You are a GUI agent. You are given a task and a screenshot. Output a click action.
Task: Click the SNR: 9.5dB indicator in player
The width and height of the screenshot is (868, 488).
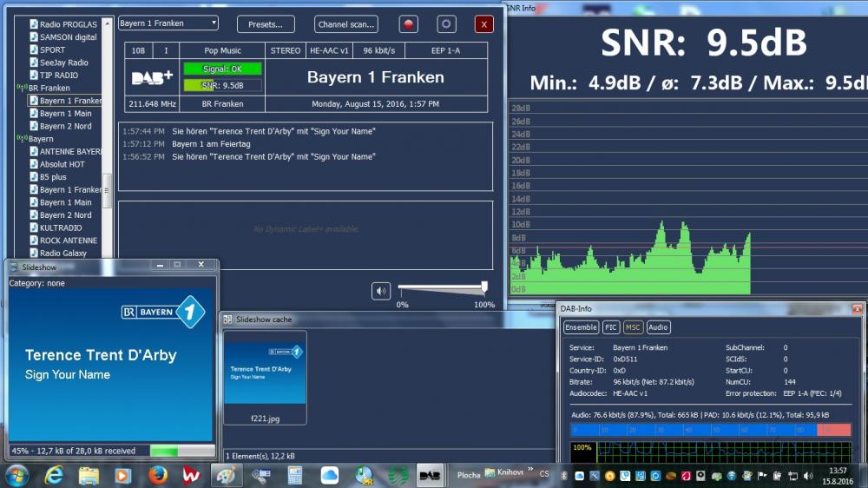(222, 85)
